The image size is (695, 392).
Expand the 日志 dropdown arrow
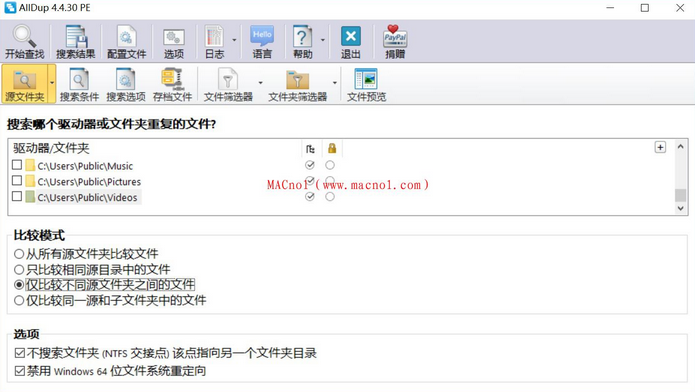tap(234, 40)
